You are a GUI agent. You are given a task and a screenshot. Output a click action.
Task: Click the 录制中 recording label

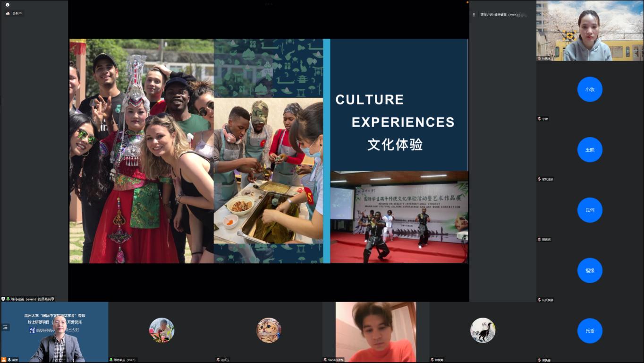[17, 13]
